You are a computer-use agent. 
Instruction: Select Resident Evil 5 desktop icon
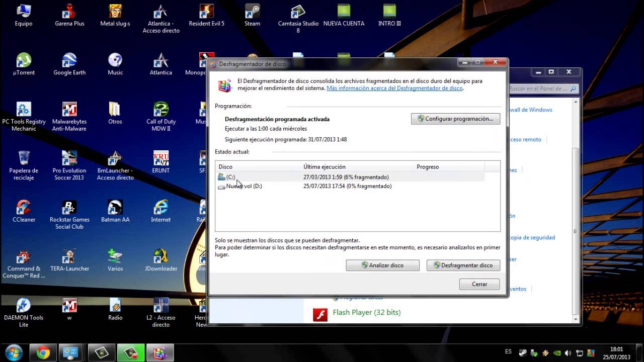[206, 15]
